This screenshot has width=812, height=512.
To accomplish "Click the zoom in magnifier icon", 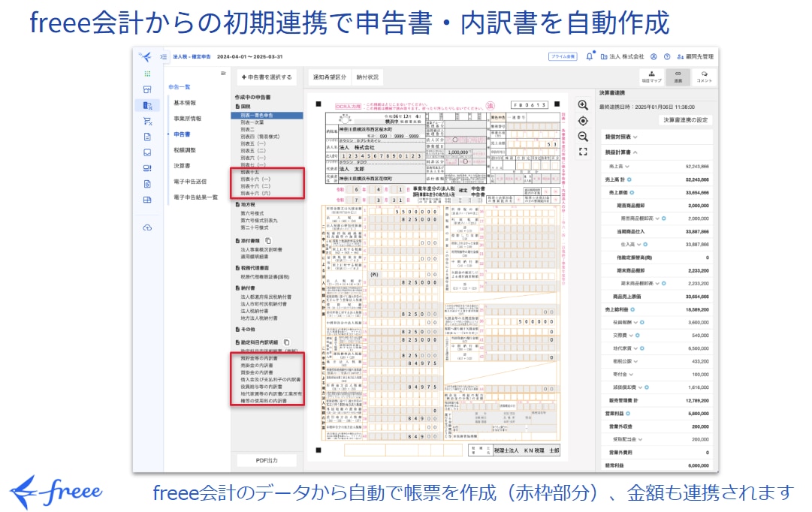I will pyautogui.click(x=583, y=105).
